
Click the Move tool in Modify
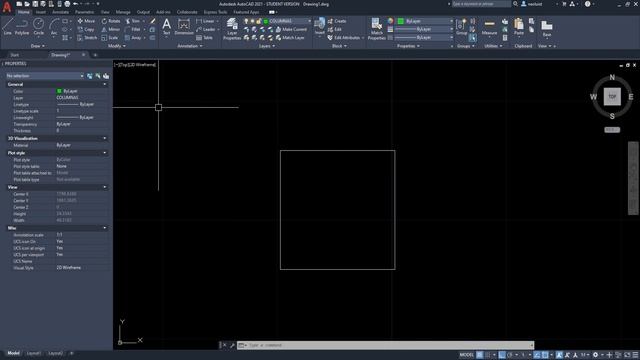click(x=86, y=21)
